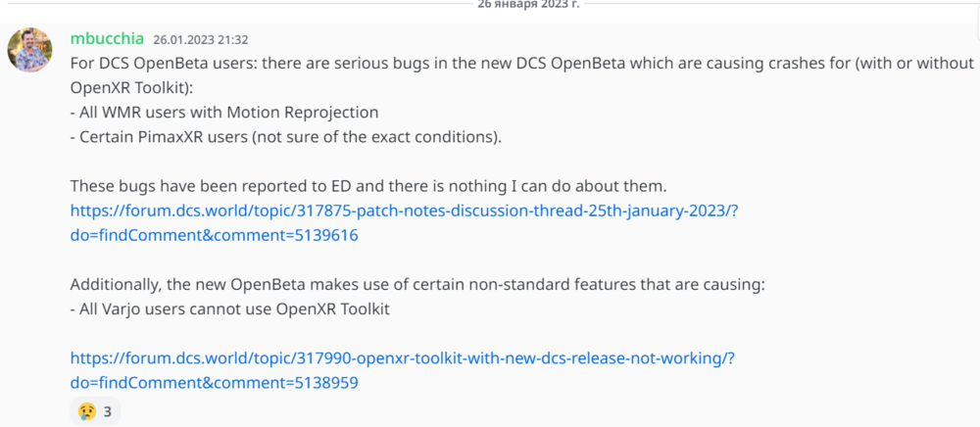Click the "OpenXR Toolkit):" text on second line
Viewport: 980px width, 427px height.
point(127,88)
